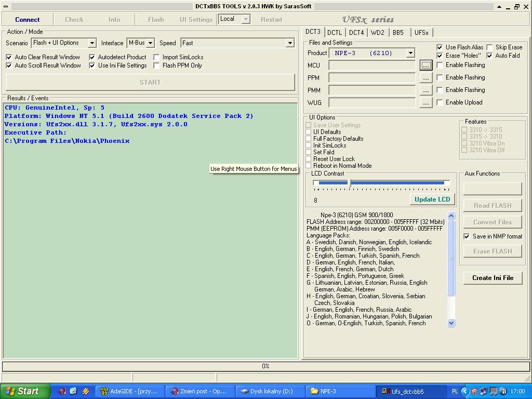Screen dimensions: 532x399
Task: Browse for the WUG file
Action: pos(426,102)
